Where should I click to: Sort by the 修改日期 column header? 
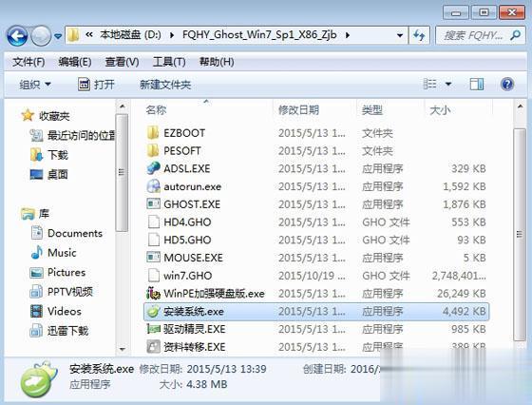tap(298, 110)
